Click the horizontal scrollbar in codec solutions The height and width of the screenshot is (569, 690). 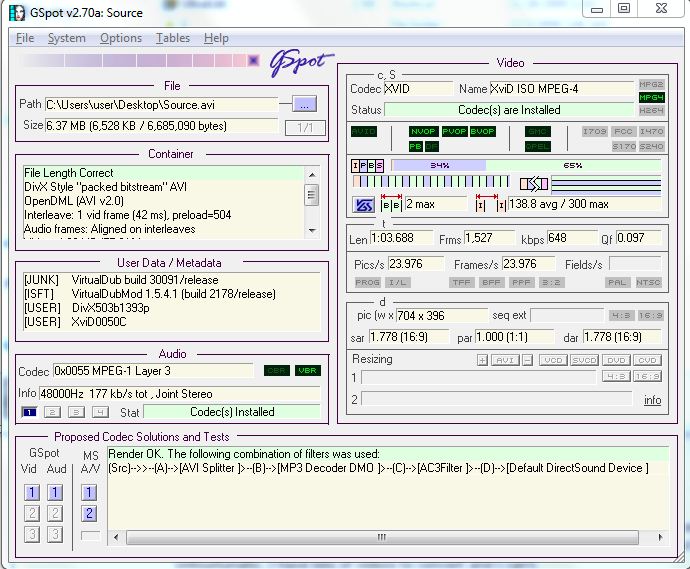coord(382,537)
